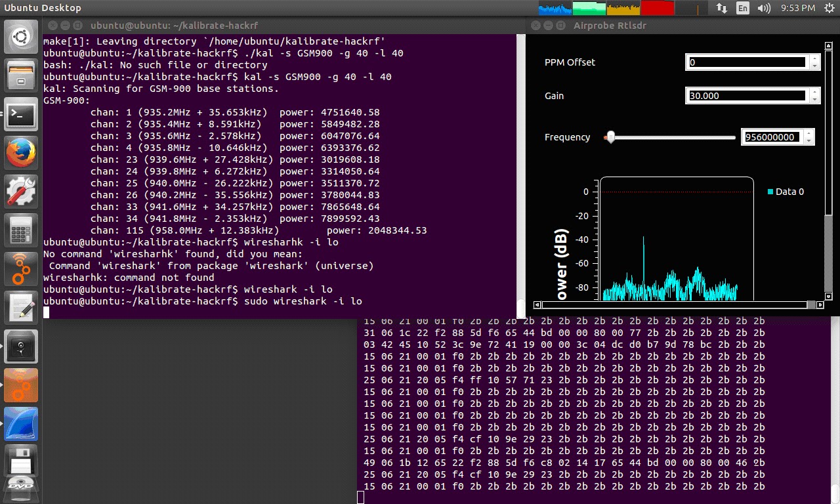This screenshot has height=504, width=840.
Task: Increase Frequency with the up arrow
Action: (x=809, y=133)
